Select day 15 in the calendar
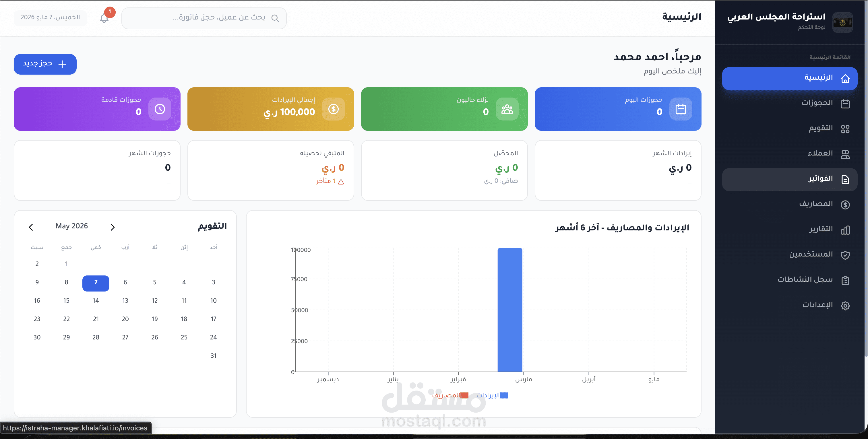Image resolution: width=868 pixels, height=439 pixels. [66, 300]
